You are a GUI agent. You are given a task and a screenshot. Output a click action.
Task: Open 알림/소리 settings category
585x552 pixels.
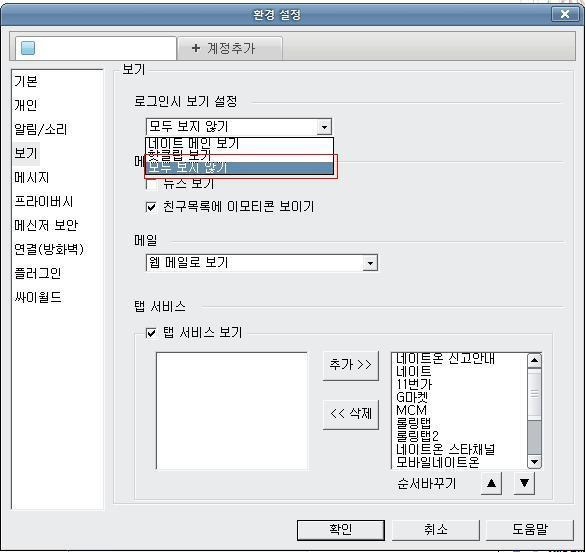[41, 129]
